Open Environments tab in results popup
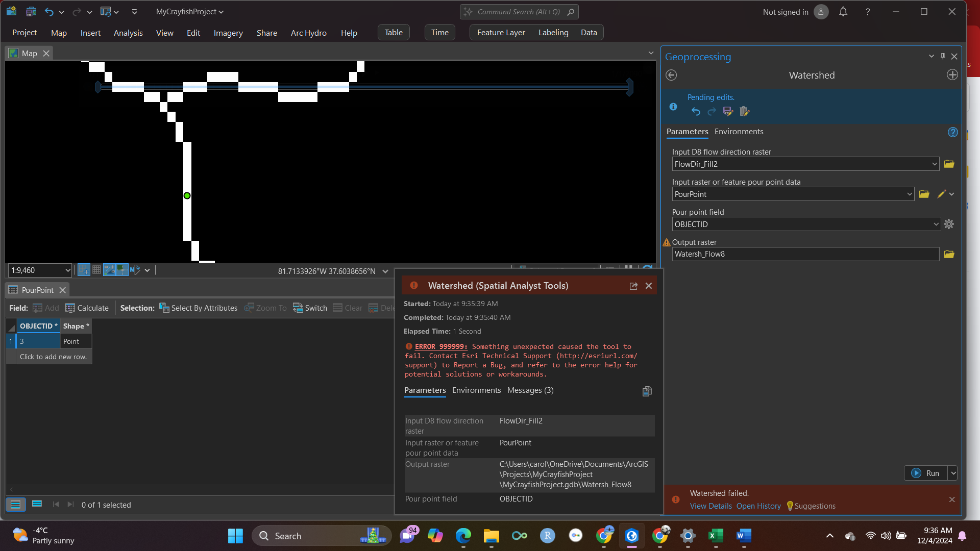The width and height of the screenshot is (980, 551). (x=476, y=390)
